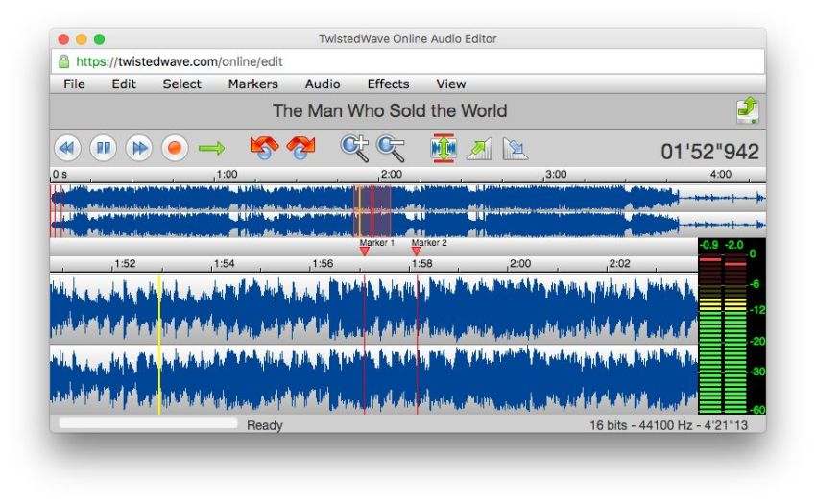Pause playback with the pause button

tap(103, 149)
